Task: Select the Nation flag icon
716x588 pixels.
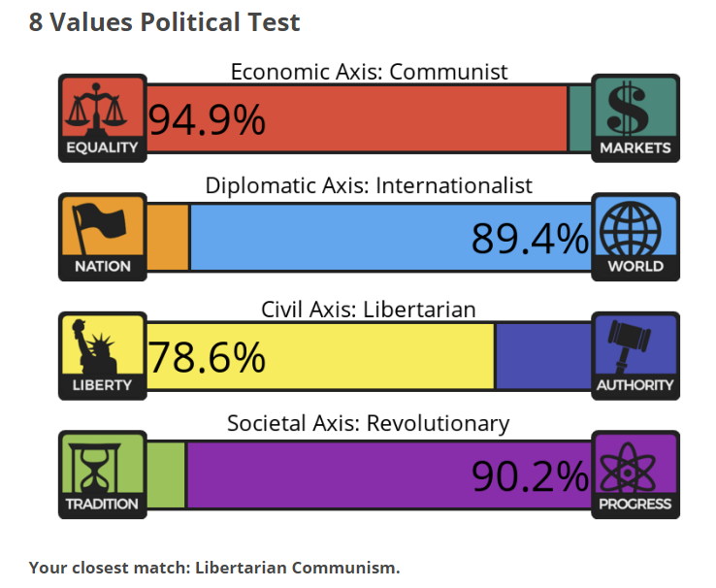Action: pos(102,228)
